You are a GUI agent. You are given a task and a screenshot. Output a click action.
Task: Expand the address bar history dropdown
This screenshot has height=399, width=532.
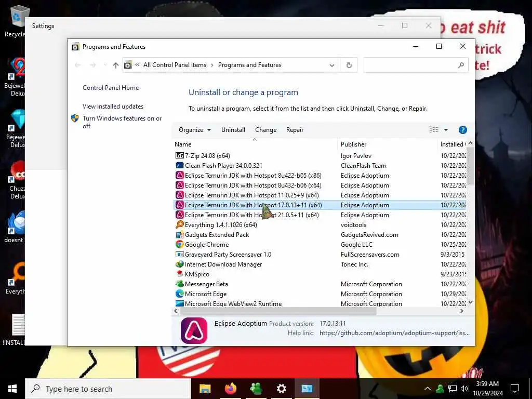332,65
